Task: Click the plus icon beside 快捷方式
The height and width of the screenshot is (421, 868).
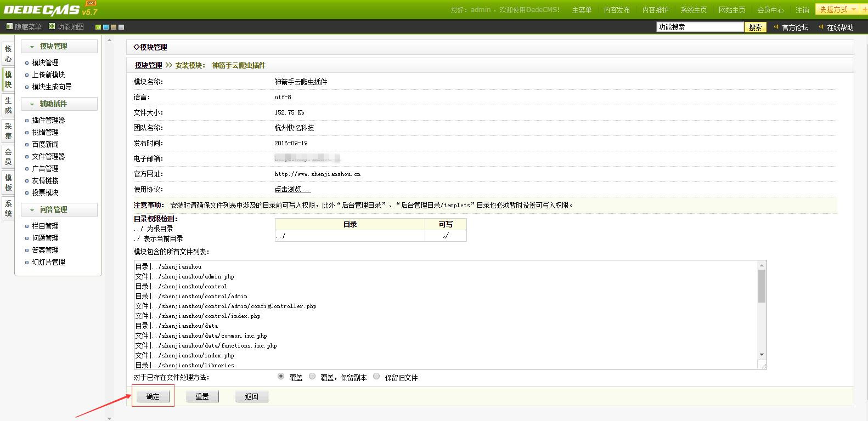Action: [x=864, y=10]
